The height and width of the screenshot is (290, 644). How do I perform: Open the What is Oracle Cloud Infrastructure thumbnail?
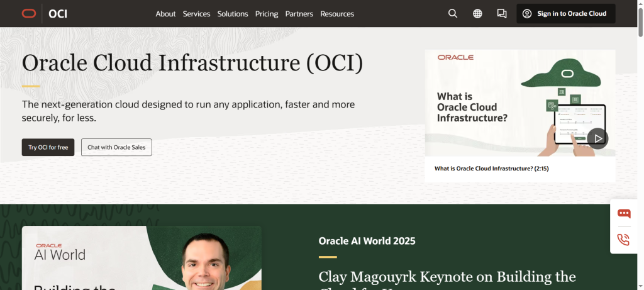coord(520,103)
